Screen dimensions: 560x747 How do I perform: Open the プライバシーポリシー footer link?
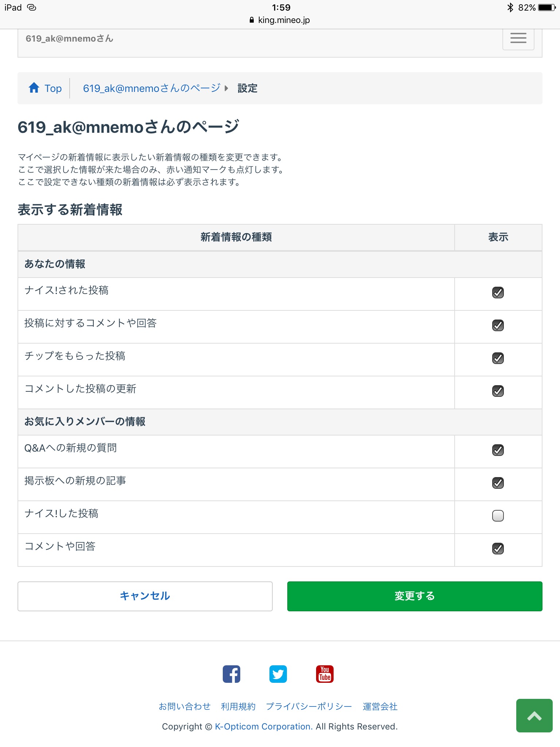(x=309, y=707)
